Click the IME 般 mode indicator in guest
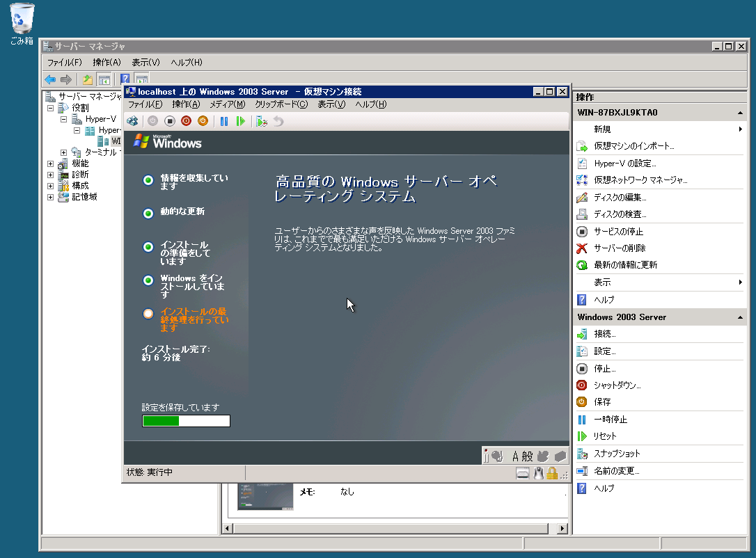The height and width of the screenshot is (558, 756). click(x=528, y=456)
